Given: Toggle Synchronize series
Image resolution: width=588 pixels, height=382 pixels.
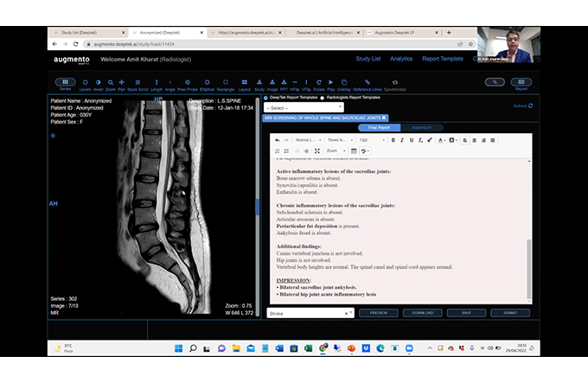Looking at the screenshot, I should (395, 85).
